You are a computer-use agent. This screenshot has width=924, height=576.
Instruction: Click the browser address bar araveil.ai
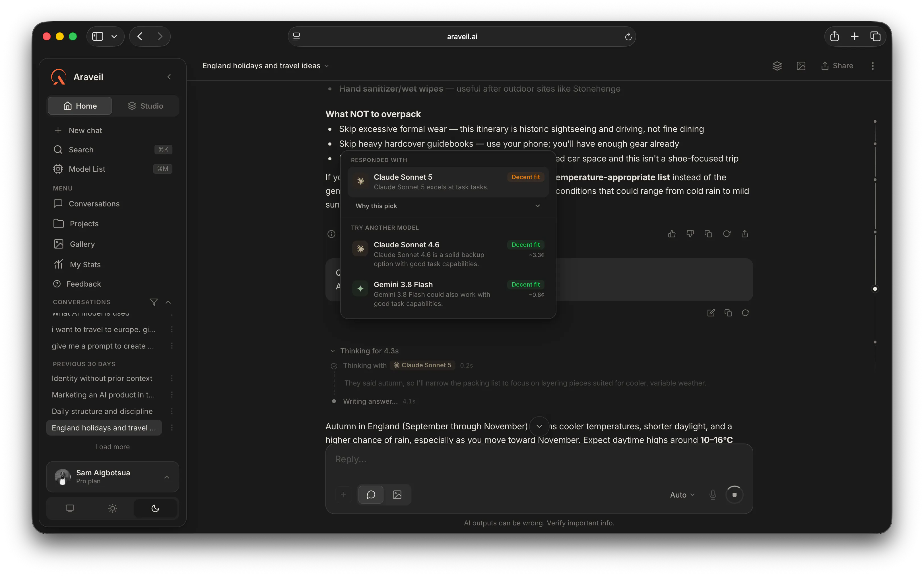(x=462, y=37)
